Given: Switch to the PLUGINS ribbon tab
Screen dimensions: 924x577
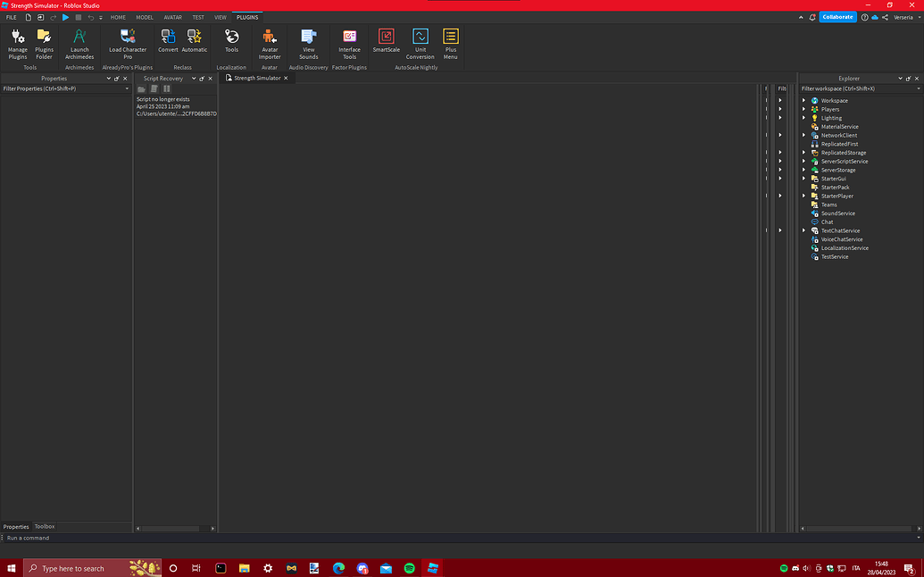Looking at the screenshot, I should pos(246,16).
